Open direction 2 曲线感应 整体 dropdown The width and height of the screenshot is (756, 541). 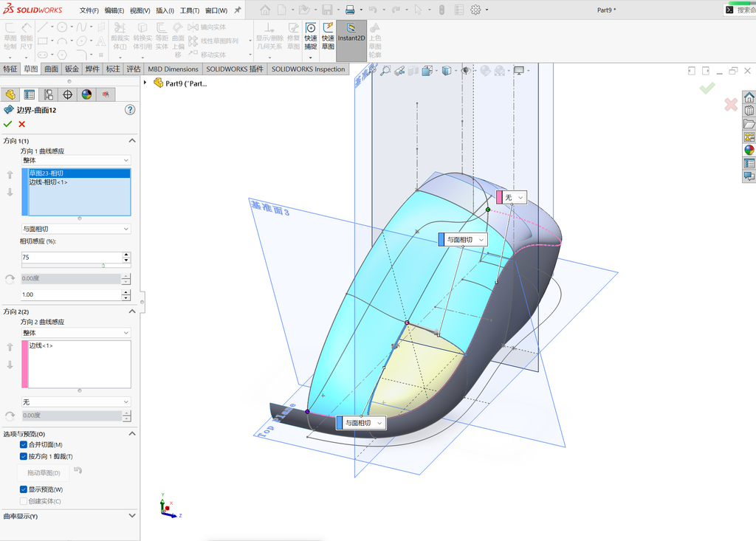point(76,333)
